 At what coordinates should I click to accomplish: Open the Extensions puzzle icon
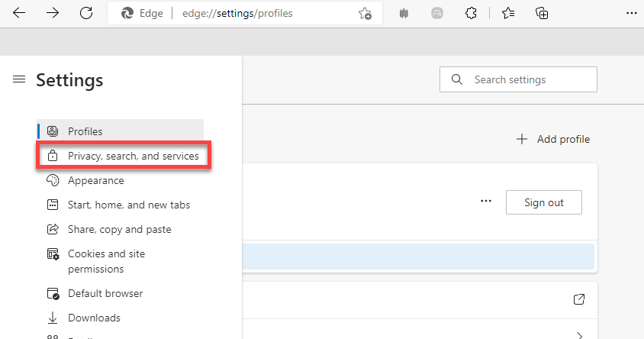[472, 13]
